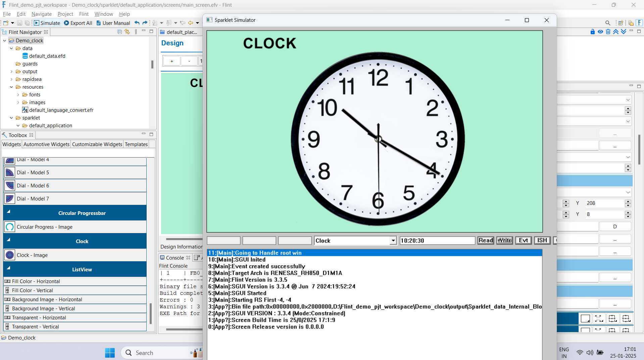The image size is (644, 360).
Task: Open the Navigate menu
Action: click(x=41, y=14)
